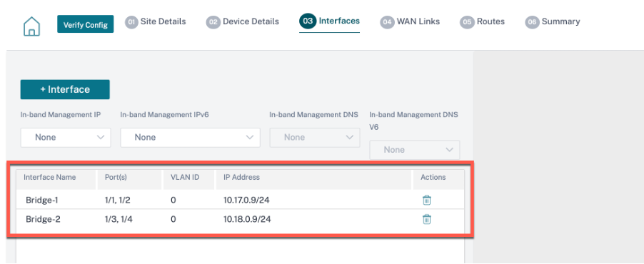Click the Verify Config button
Image resolution: width=644 pixels, height=264 pixels.
pos(86,25)
